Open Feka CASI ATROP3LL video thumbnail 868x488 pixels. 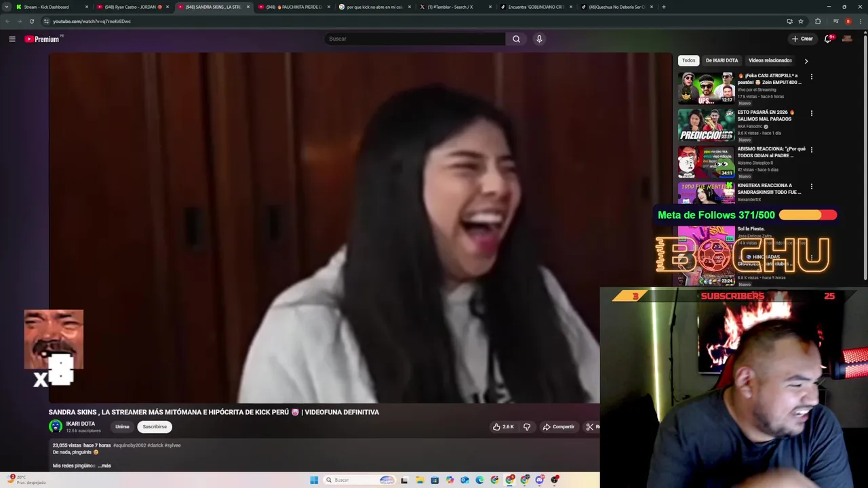706,88
